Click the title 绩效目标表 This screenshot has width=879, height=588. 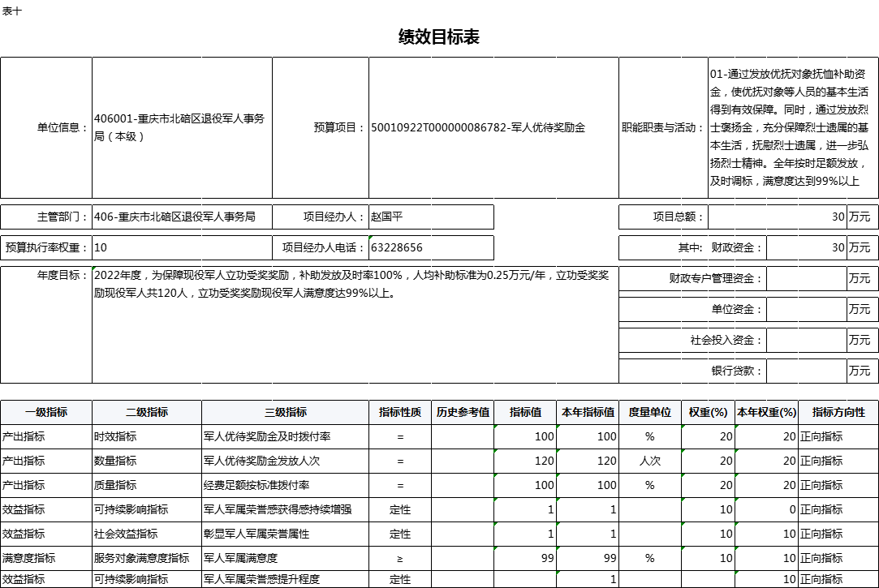coord(439,37)
